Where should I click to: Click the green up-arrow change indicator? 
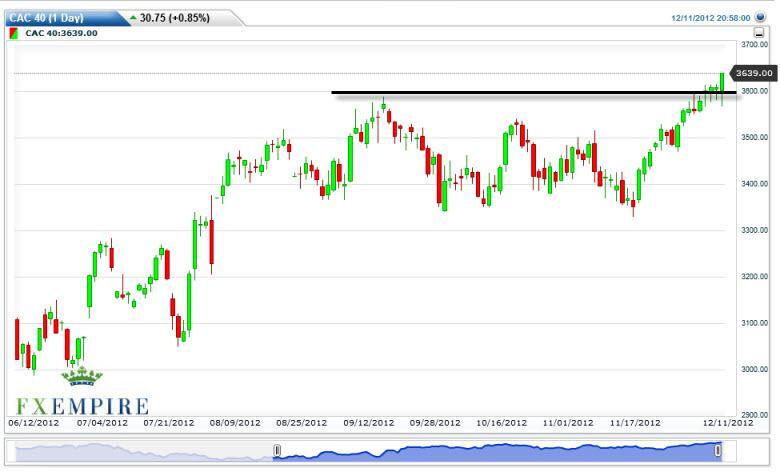click(133, 17)
